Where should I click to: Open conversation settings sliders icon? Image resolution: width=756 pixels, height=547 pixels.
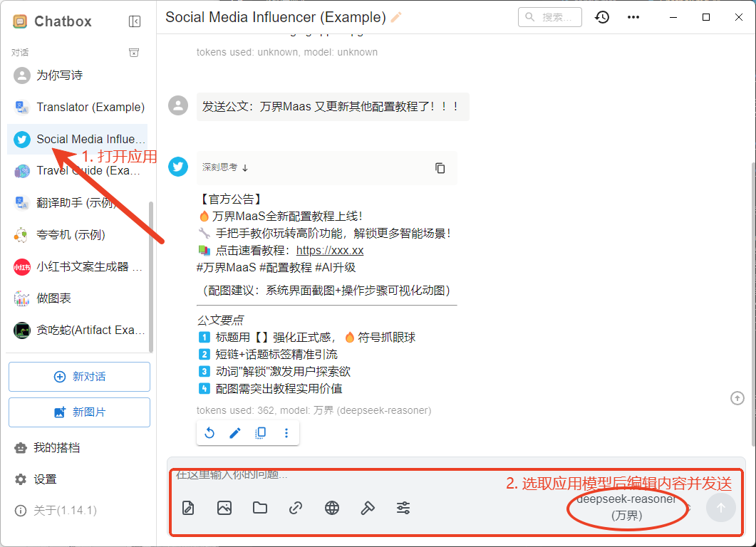(x=403, y=508)
